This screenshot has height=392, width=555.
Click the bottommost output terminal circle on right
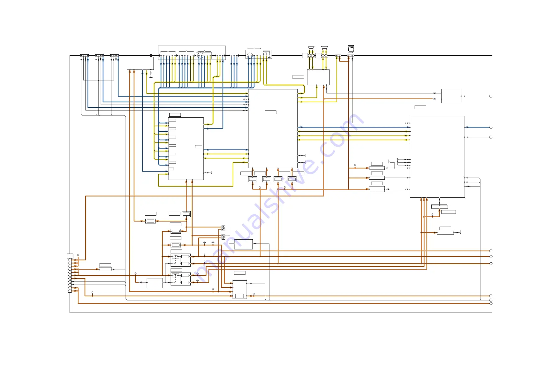491,304
